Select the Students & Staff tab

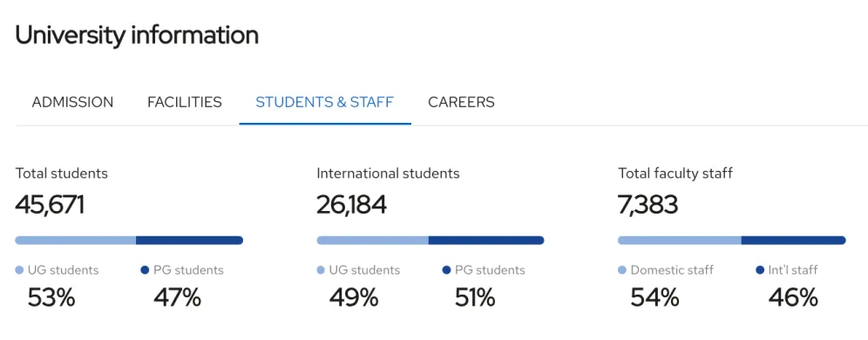pyautogui.click(x=325, y=103)
